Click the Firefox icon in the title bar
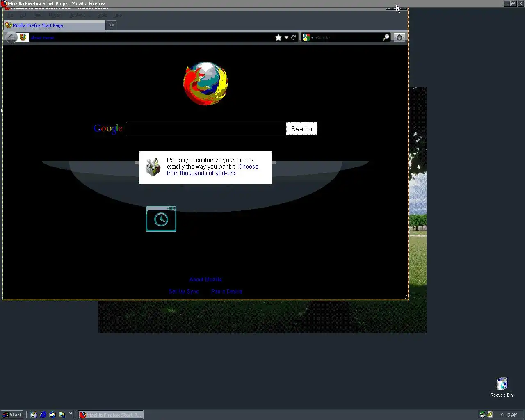This screenshot has width=525, height=420. pyautogui.click(x=4, y=4)
